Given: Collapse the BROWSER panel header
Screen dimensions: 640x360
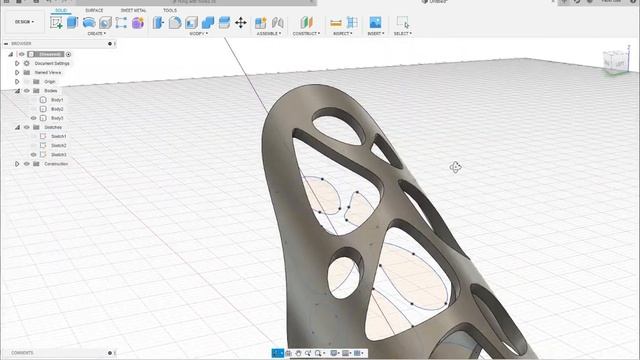Looking at the screenshot, I should tap(6, 43).
